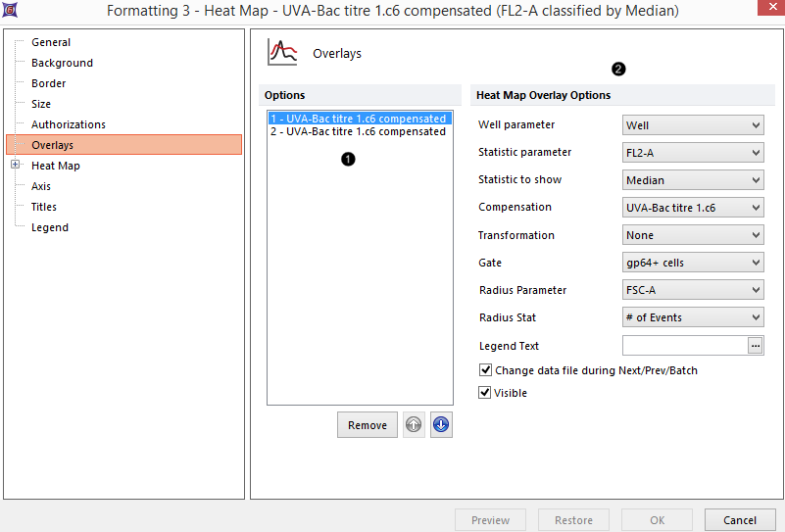Select the General category
Image resolution: width=785 pixels, height=532 pixels.
click(x=51, y=42)
